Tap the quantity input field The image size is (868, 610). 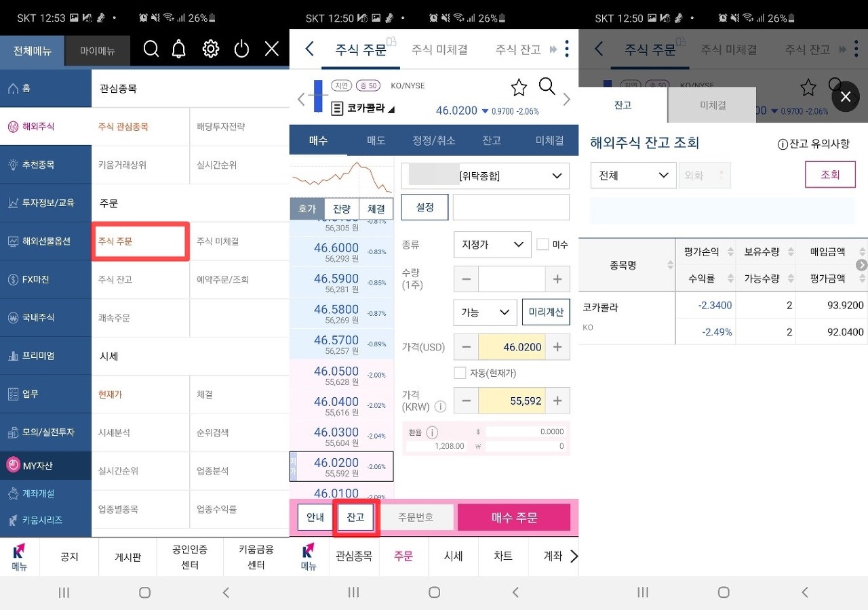click(512, 279)
